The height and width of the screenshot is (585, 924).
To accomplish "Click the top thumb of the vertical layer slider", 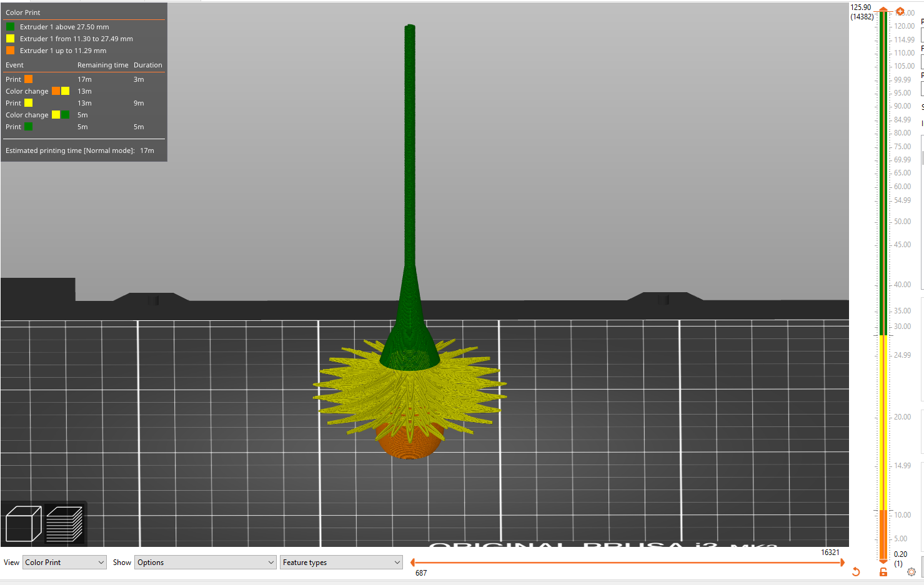I will point(883,10).
